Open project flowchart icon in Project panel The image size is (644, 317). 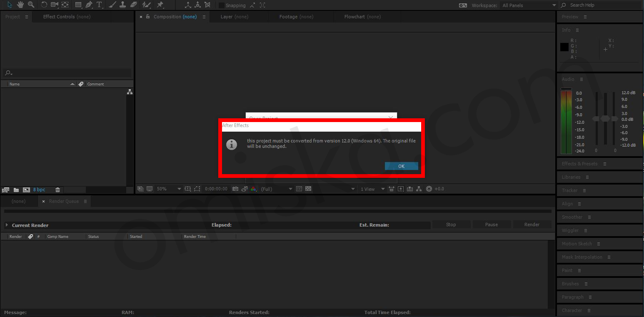(x=130, y=92)
